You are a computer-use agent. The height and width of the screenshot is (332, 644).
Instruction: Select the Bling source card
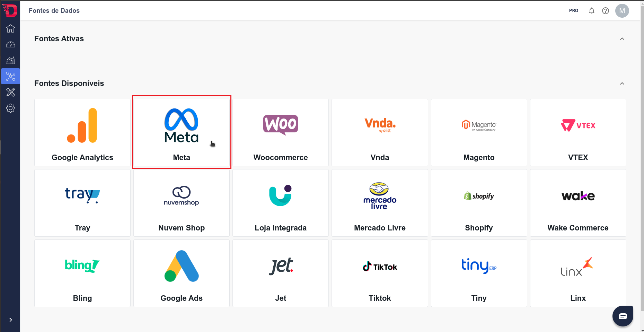point(82,273)
